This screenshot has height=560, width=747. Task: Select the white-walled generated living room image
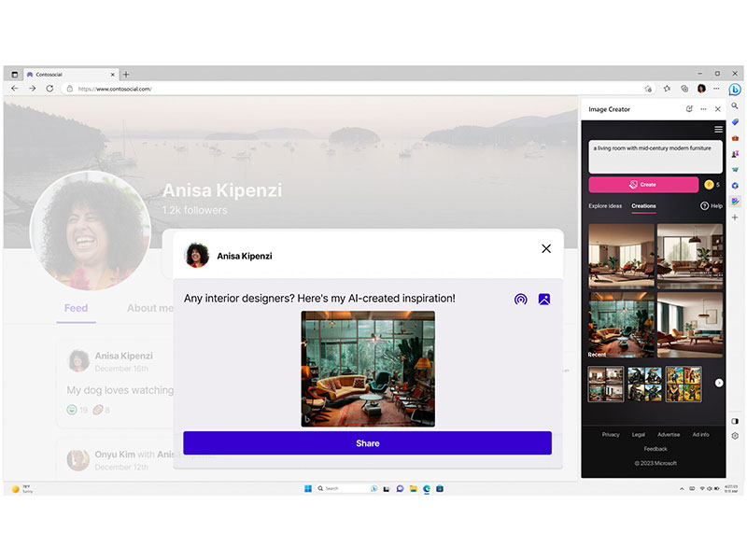[x=690, y=324]
